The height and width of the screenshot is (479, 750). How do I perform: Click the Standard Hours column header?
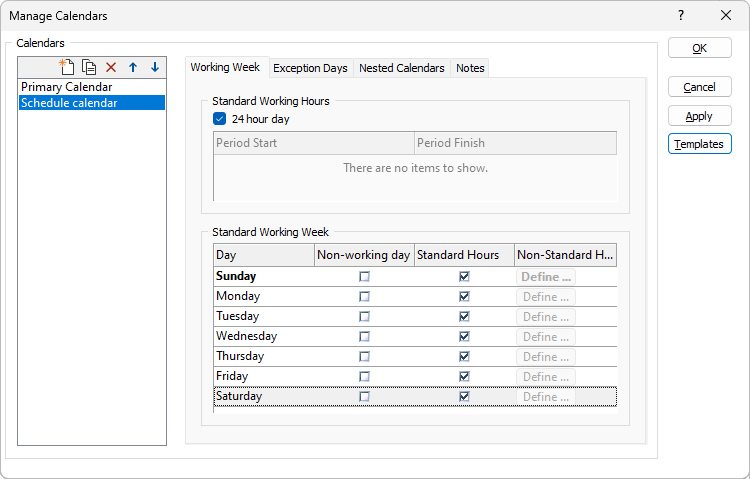tap(464, 255)
